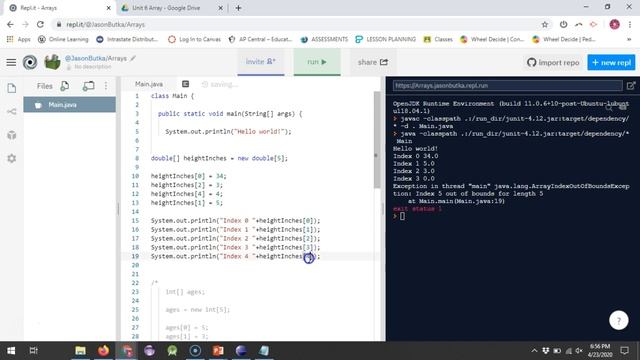
Task: Open the hamburger menu in Repl.it header
Action: (x=11, y=62)
